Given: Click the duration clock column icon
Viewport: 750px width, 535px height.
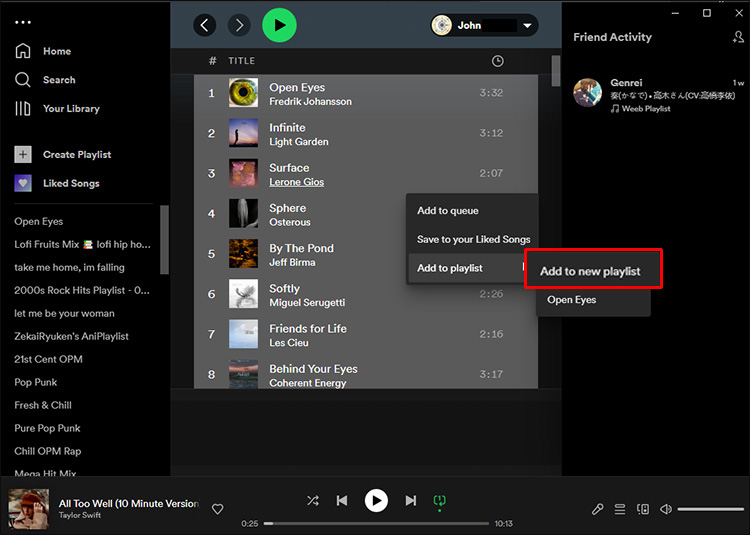Looking at the screenshot, I should (x=497, y=61).
